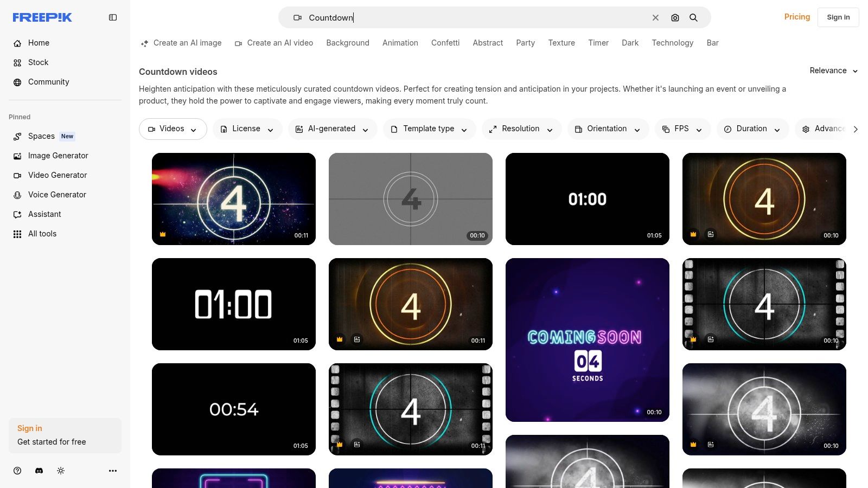
Task: Click the right arrow to show more filters
Action: click(856, 129)
